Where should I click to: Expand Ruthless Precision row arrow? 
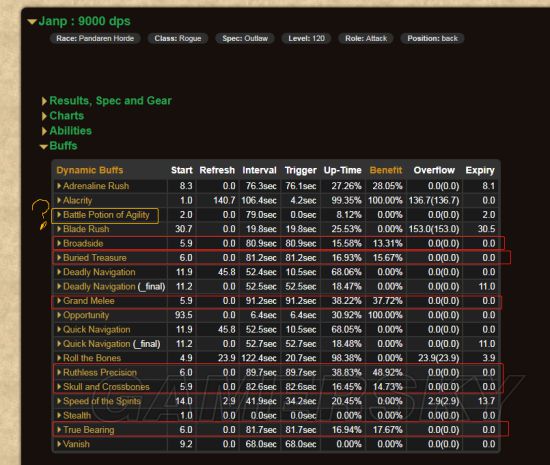coord(59,372)
